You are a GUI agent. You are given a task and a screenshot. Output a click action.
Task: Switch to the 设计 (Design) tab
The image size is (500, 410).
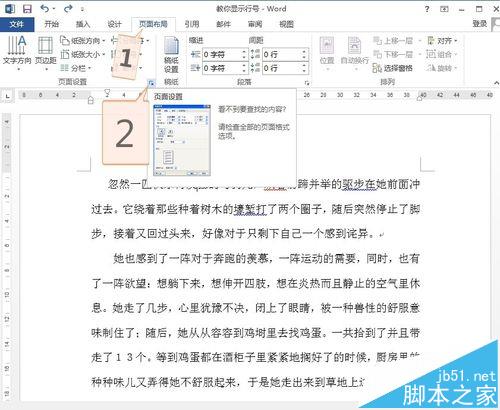click(x=114, y=24)
